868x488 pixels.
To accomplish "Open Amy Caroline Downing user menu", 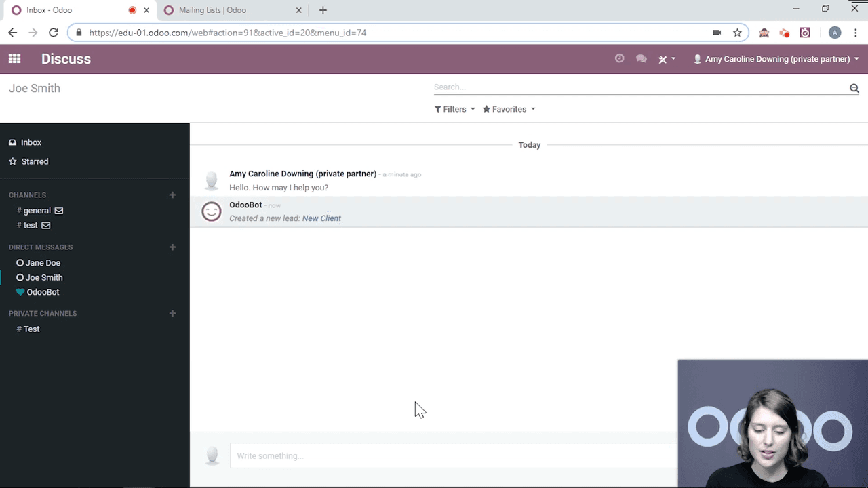I will coord(776,59).
